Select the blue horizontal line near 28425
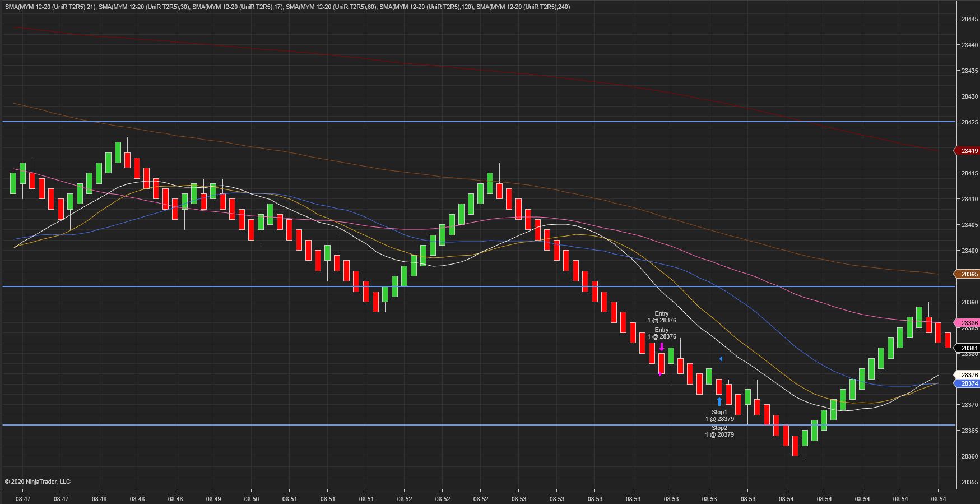The height and width of the screenshot is (504, 980). (x=479, y=122)
